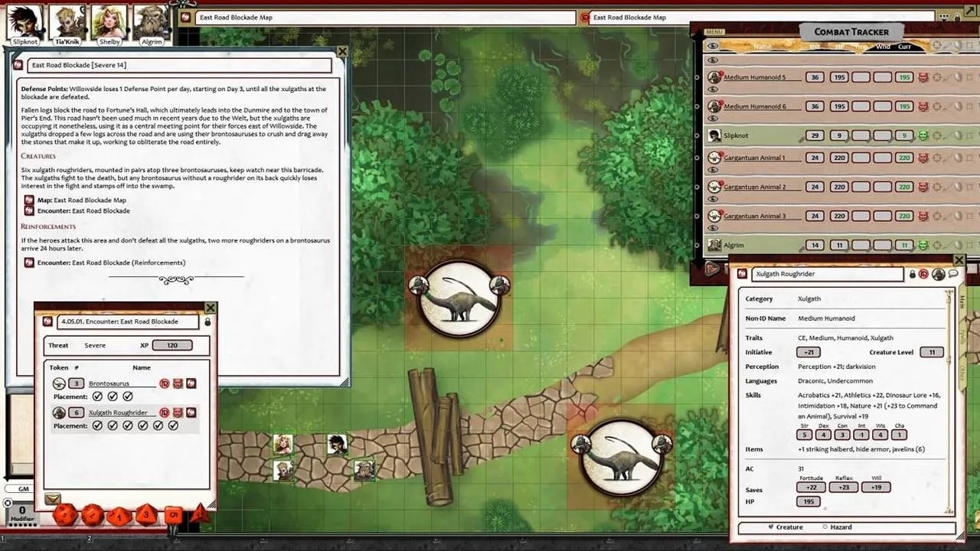Toggle the global visibility eye in Combat Tracker header

(x=713, y=47)
